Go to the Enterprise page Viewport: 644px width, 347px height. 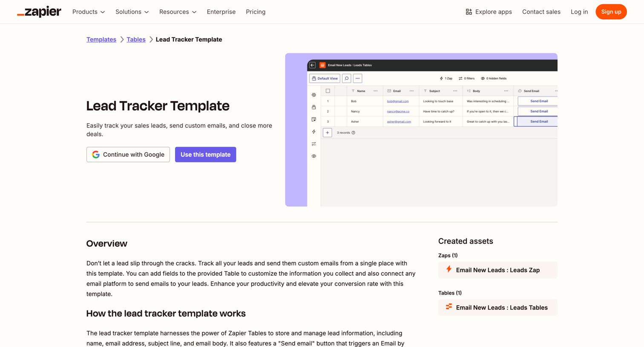221,12
